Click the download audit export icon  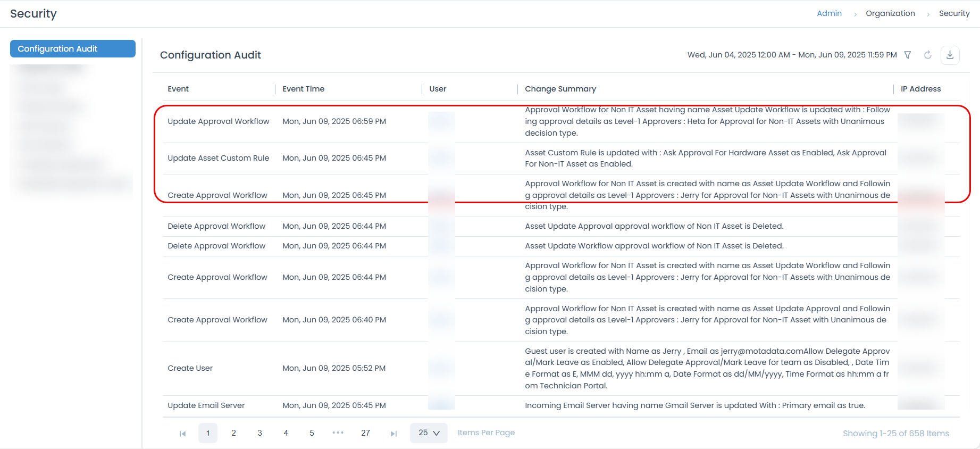[x=950, y=55]
